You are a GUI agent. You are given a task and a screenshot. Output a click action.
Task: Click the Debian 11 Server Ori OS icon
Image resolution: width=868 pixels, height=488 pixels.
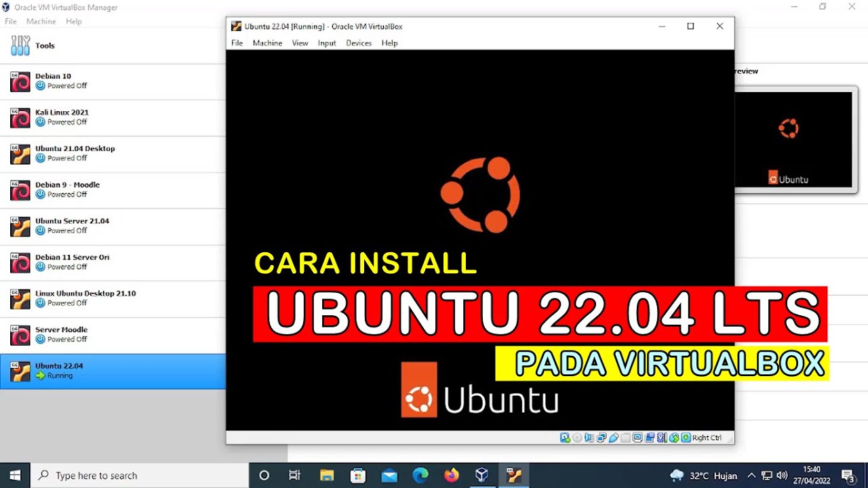point(20,263)
